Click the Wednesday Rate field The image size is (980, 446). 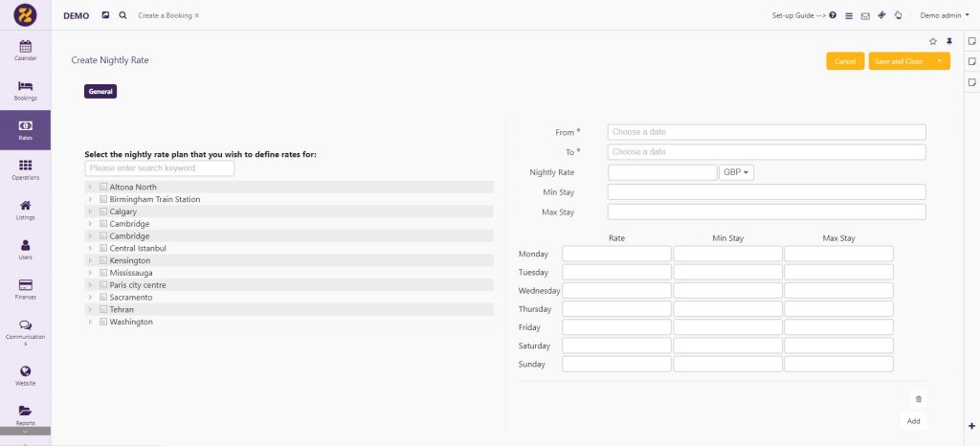pos(616,290)
